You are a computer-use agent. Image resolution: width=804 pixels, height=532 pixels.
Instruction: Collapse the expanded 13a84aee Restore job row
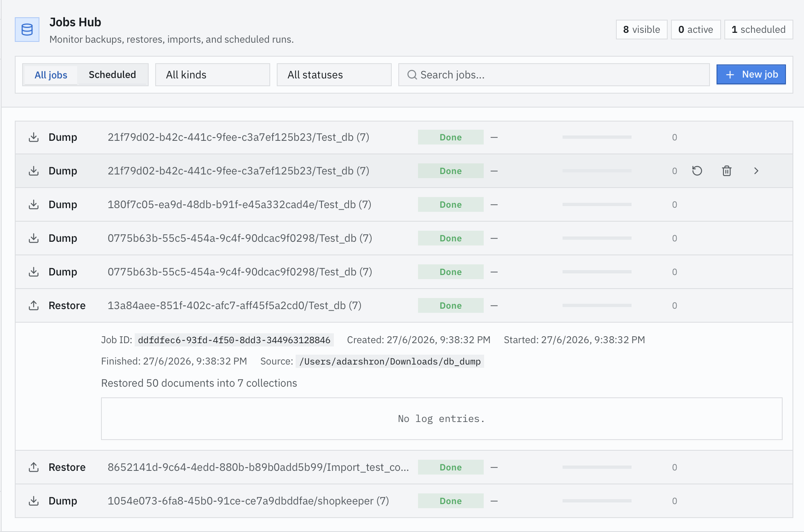(x=404, y=305)
